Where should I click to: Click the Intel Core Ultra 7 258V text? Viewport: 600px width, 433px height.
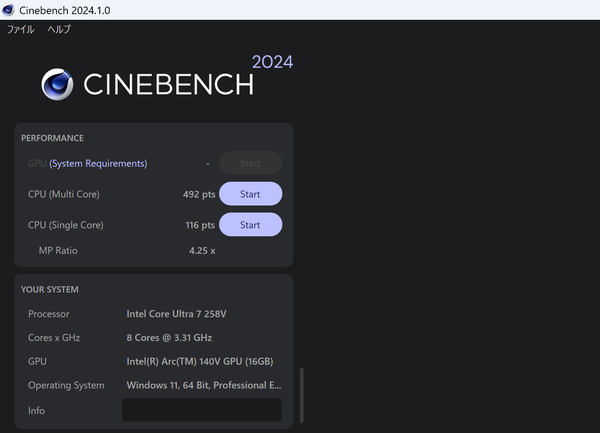click(176, 314)
